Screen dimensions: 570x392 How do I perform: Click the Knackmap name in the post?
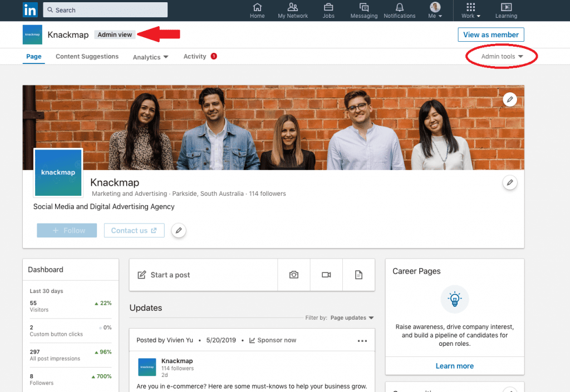(177, 361)
